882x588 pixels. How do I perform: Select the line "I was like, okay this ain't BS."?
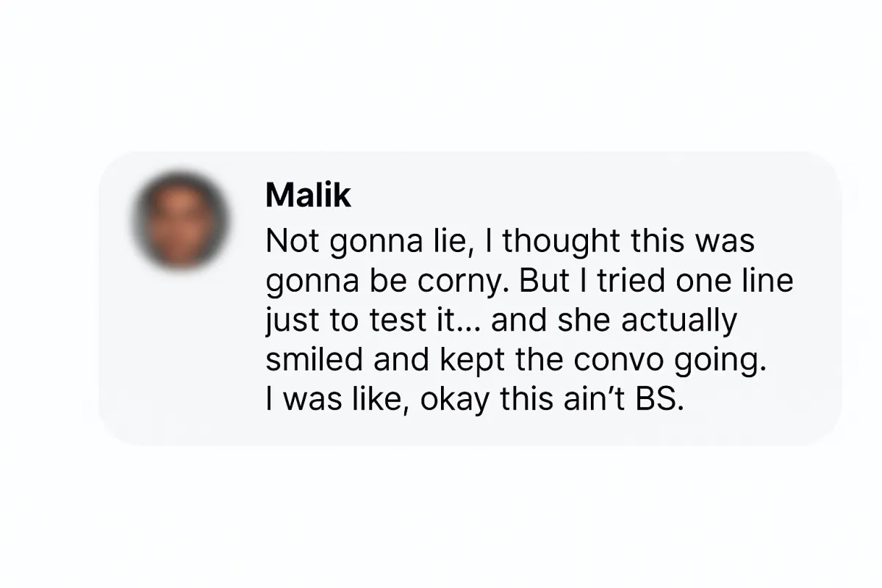(x=475, y=401)
